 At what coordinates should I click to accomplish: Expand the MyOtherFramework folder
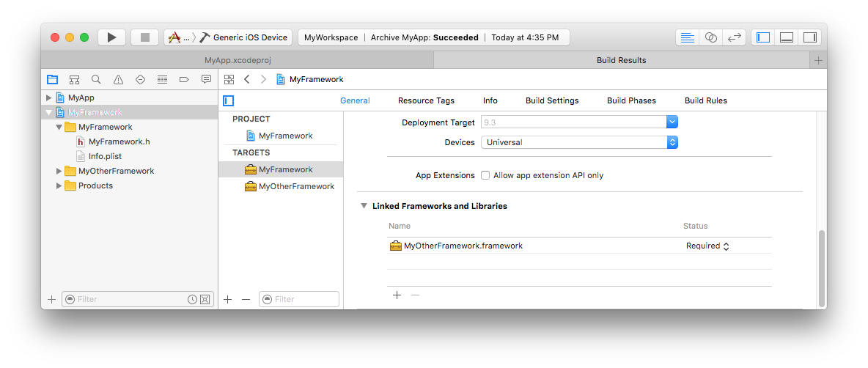[x=59, y=171]
